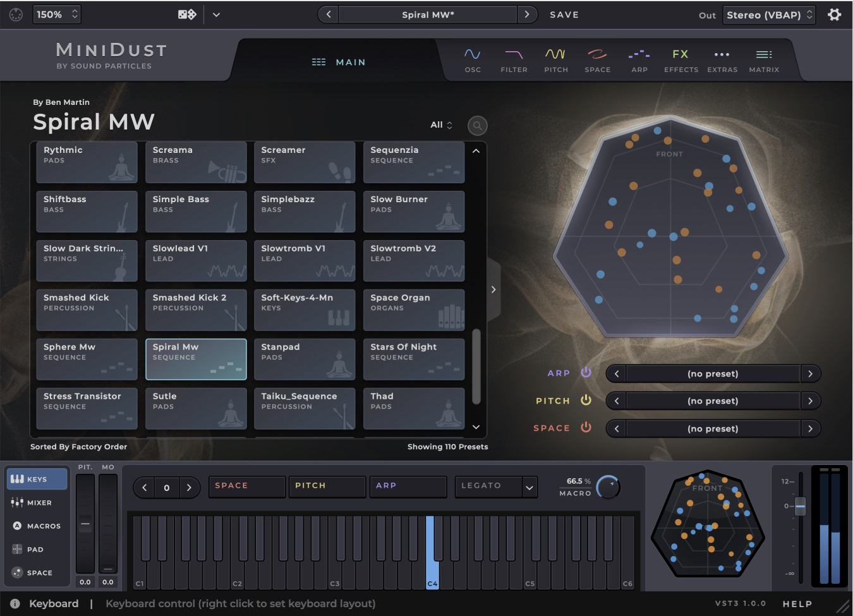This screenshot has width=853, height=616.
Task: Go to next preset in top bar
Action: 527,15
